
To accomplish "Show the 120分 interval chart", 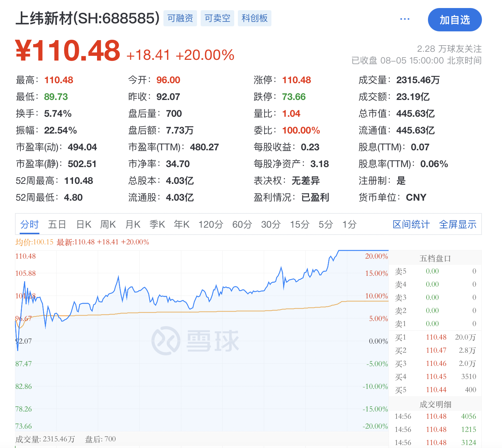I will coord(211,224).
